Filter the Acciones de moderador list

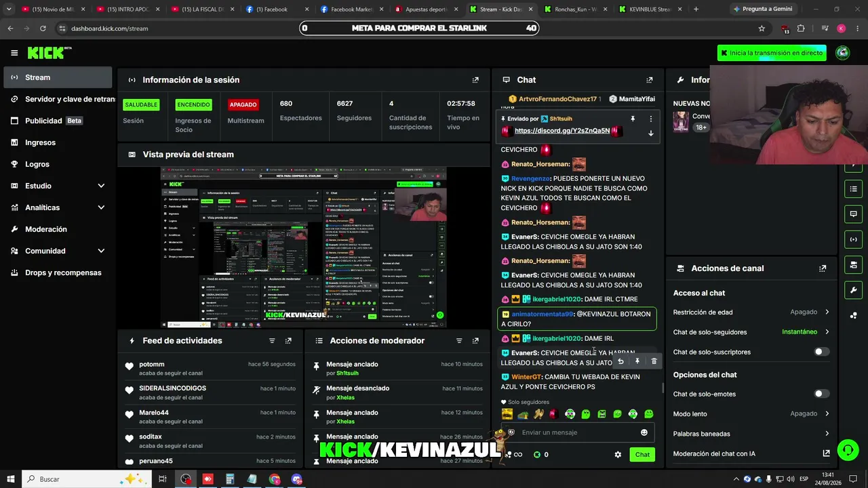459,341
